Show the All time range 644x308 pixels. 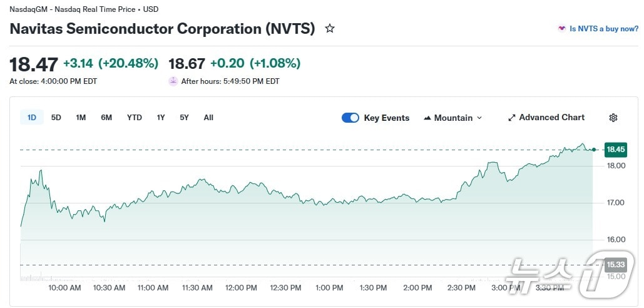208,118
